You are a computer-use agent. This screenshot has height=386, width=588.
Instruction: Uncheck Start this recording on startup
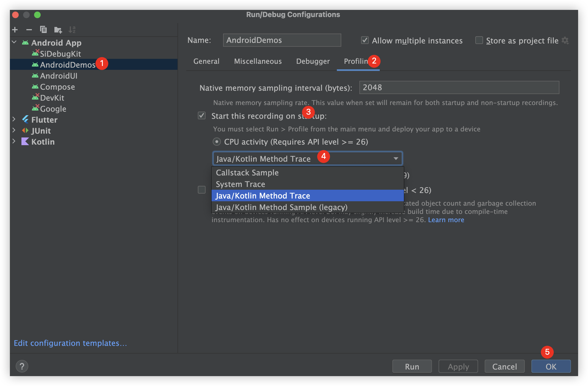(202, 116)
